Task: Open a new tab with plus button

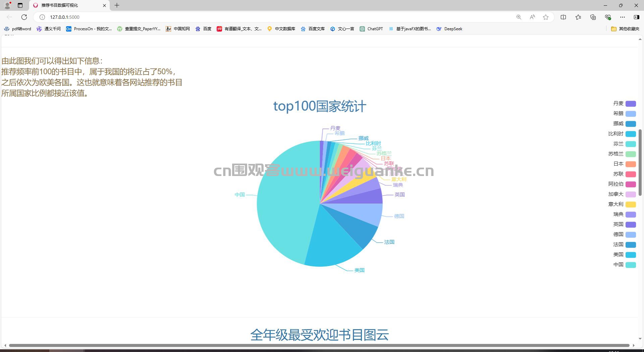Action: [x=117, y=5]
